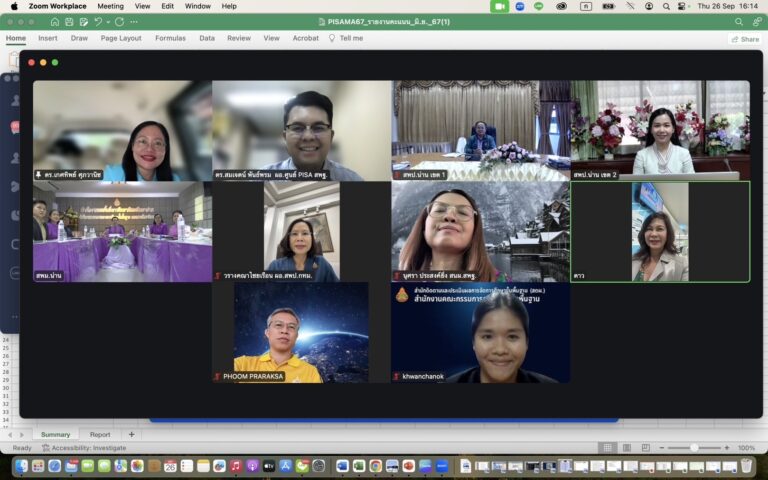Open the Meeting menu in Zoom menu bar
The image size is (768, 480).
pyautogui.click(x=110, y=6)
